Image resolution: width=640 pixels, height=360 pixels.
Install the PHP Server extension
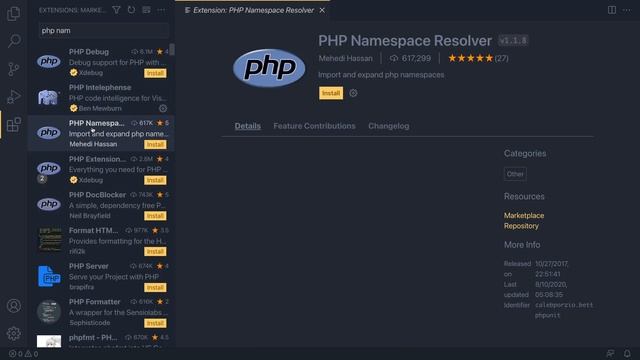155,287
